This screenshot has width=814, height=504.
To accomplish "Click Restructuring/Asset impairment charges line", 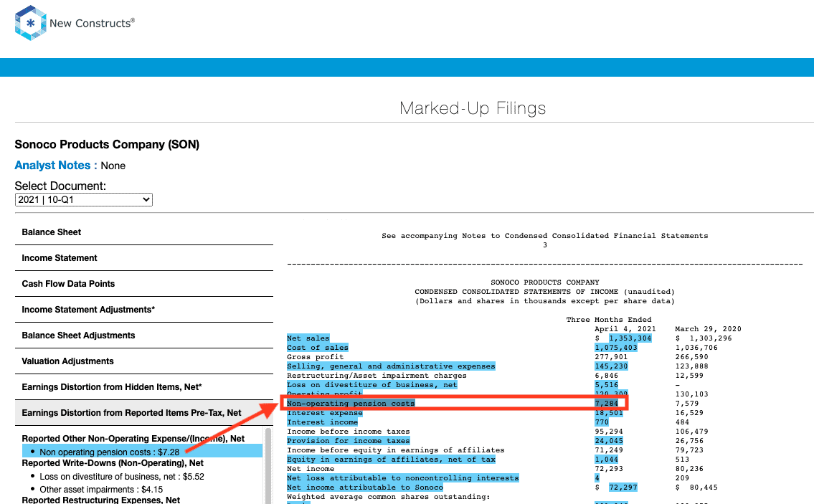I will click(x=377, y=376).
